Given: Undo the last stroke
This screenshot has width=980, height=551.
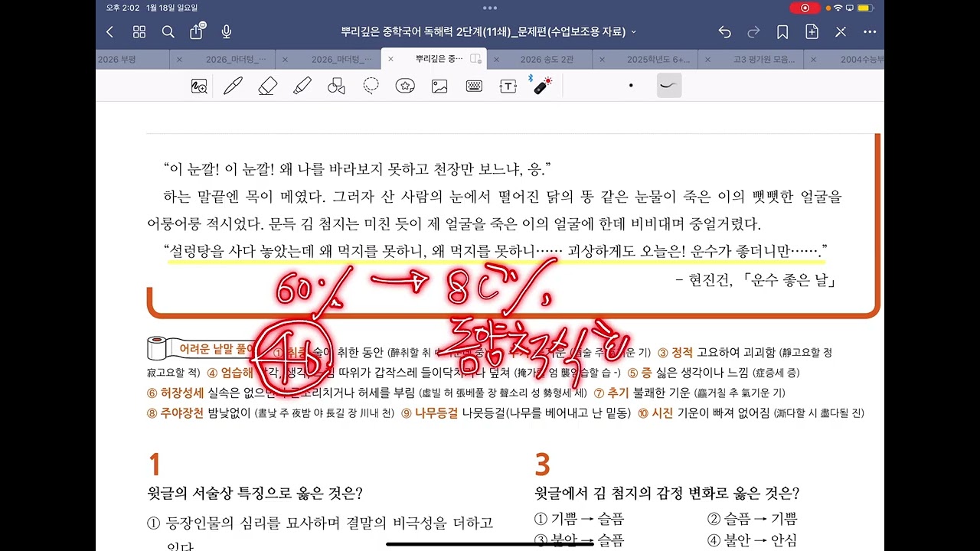Looking at the screenshot, I should click(724, 32).
